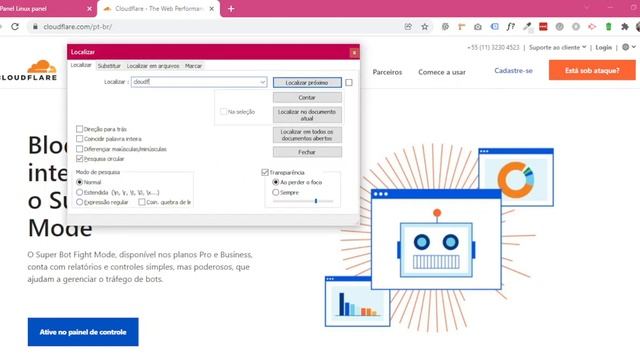Open the Comece a usar menu
Image resolution: width=640 pixels, height=360 pixels.
tap(442, 72)
